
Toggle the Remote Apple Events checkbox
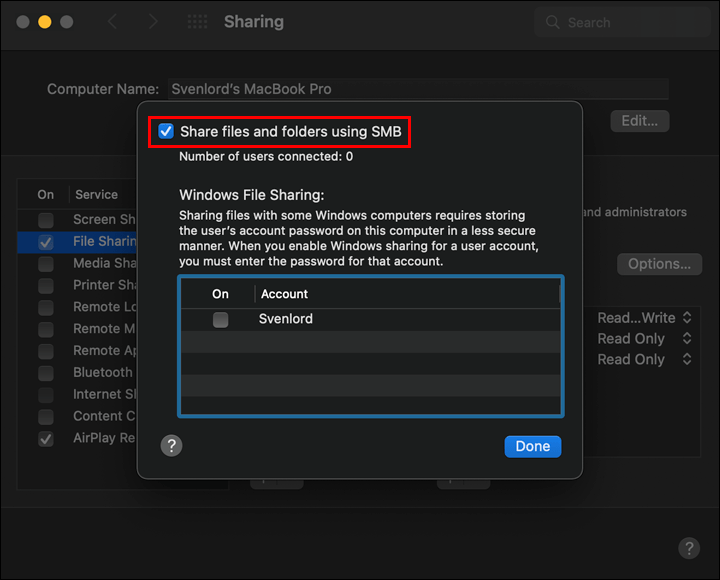coord(46,351)
